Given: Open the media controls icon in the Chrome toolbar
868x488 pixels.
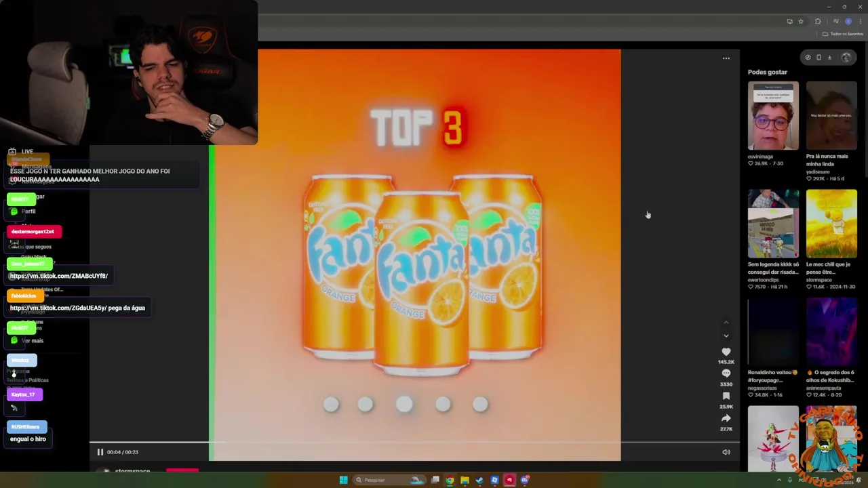Looking at the screenshot, I should [835, 21].
